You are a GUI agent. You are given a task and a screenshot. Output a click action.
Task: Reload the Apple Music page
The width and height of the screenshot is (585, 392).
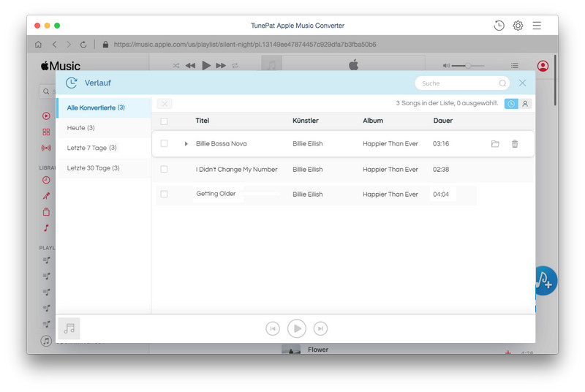(83, 45)
